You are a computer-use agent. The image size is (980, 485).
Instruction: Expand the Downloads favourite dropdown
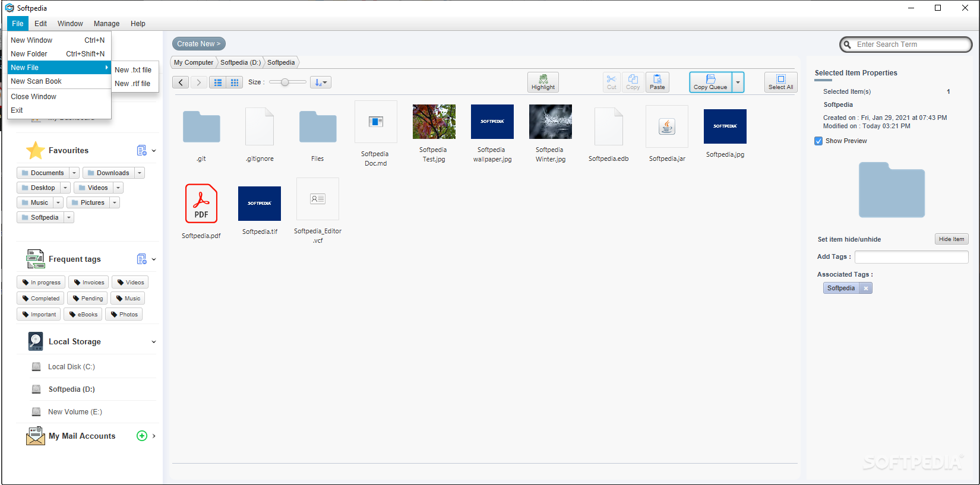point(140,173)
